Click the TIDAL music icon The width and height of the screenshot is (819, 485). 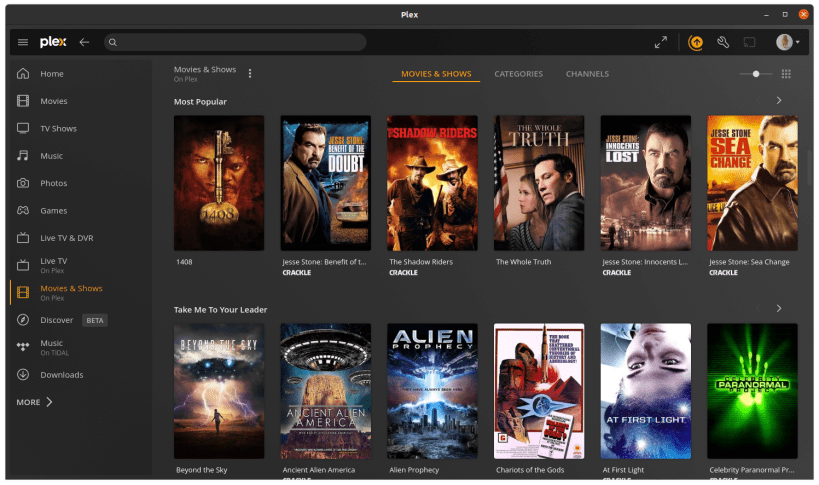point(23,347)
